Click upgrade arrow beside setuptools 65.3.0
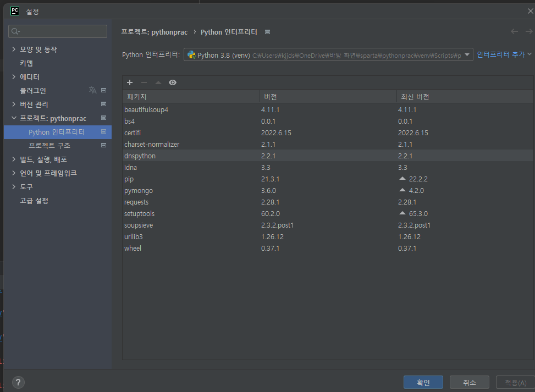 (x=402, y=213)
